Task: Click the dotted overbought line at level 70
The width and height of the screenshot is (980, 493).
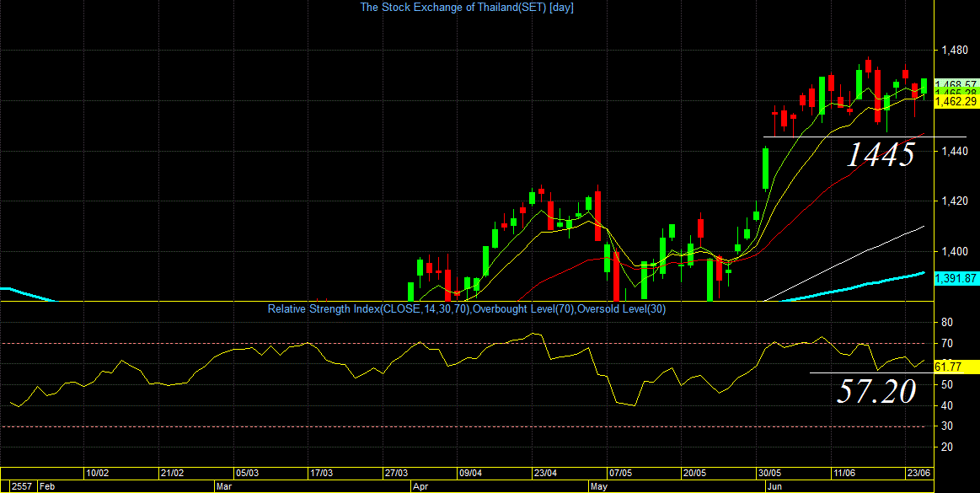Action: coord(467,344)
